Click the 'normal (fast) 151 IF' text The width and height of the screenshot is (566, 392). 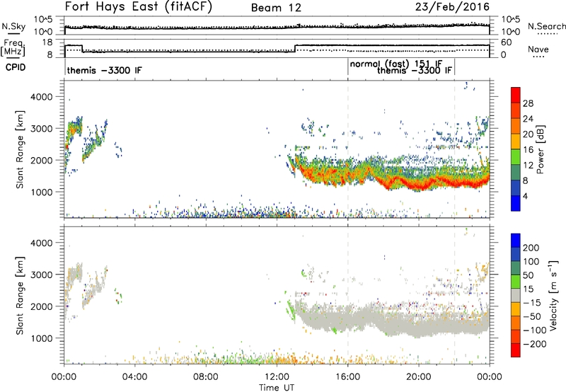[x=396, y=64]
